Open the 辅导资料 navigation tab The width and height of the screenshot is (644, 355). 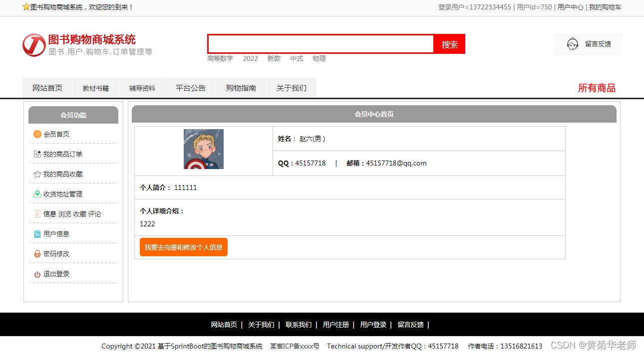click(142, 88)
